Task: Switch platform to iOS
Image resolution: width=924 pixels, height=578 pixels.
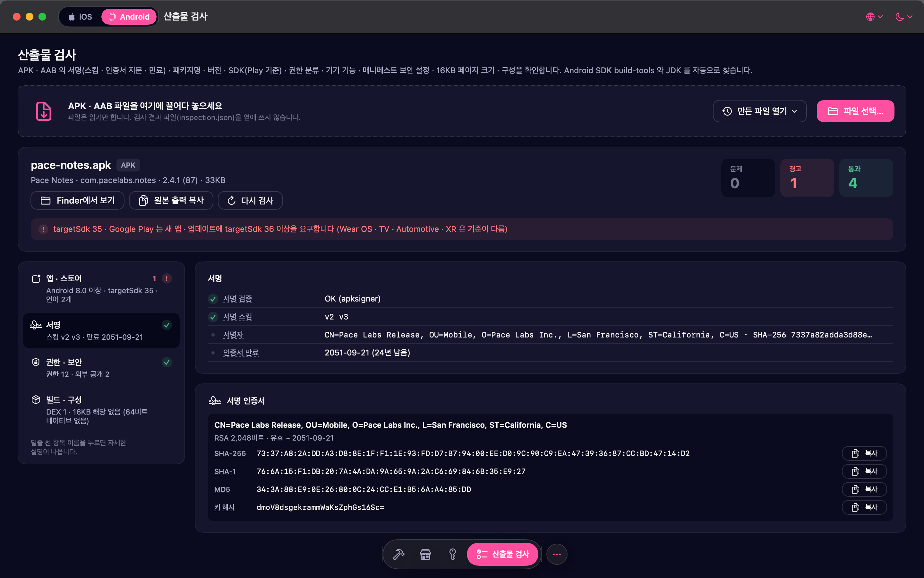Action: pyautogui.click(x=80, y=17)
